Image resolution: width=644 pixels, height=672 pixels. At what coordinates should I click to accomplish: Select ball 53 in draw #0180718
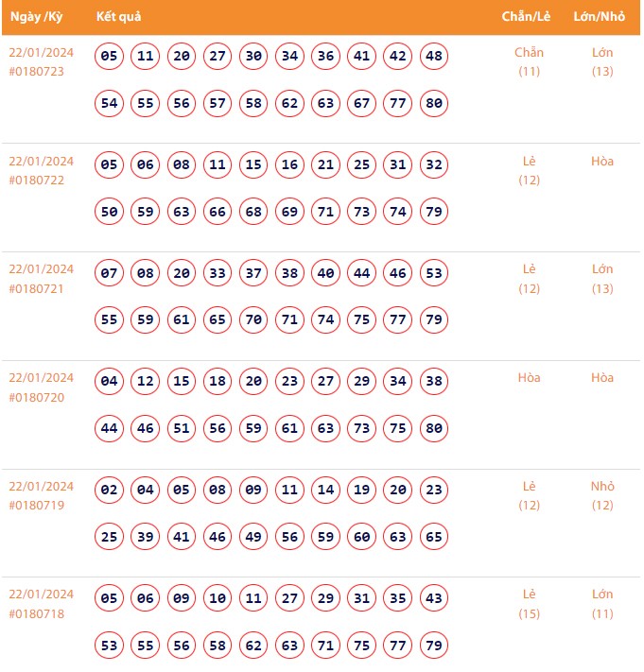coord(110,646)
